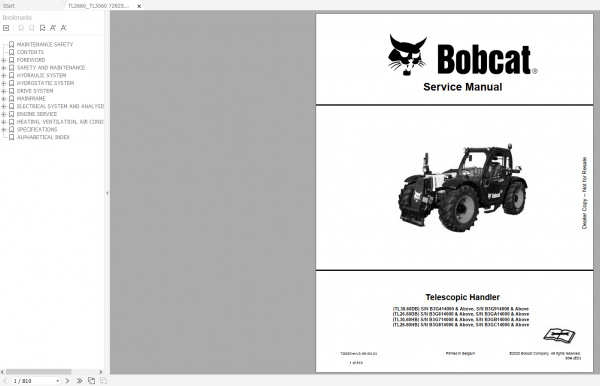Expand the HYDRAULIC SYSTEM bookmark
The width and height of the screenshot is (600, 386).
click(x=3, y=75)
